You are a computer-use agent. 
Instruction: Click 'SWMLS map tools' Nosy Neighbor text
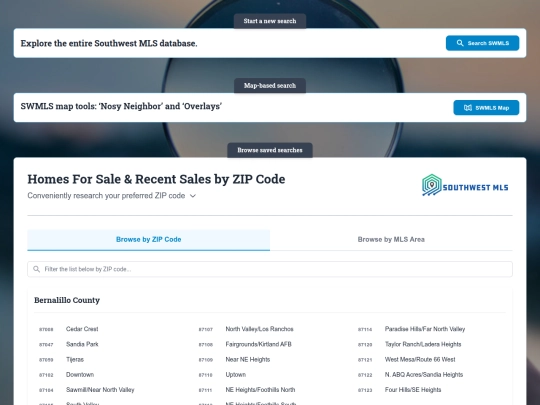click(121, 106)
